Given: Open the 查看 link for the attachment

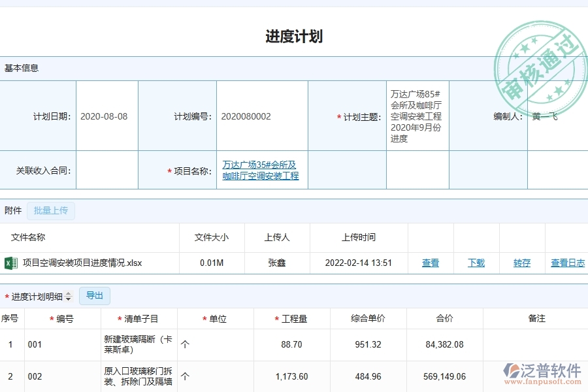Looking at the screenshot, I should 430,263.
